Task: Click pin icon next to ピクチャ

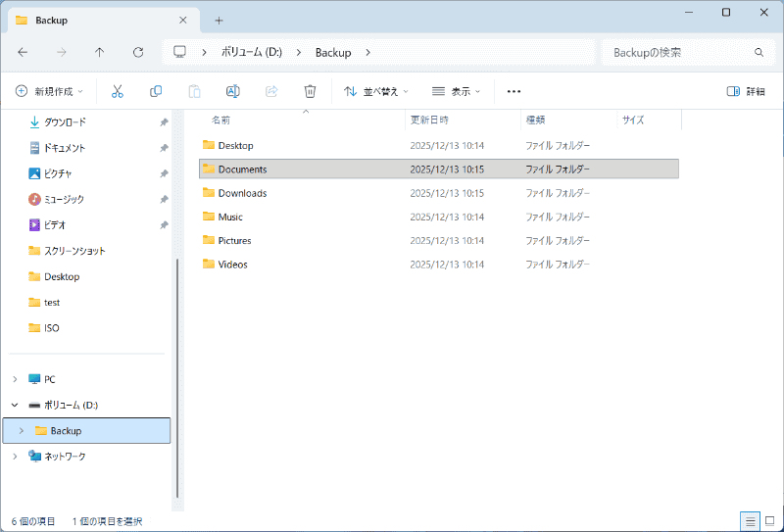Action: point(164,173)
